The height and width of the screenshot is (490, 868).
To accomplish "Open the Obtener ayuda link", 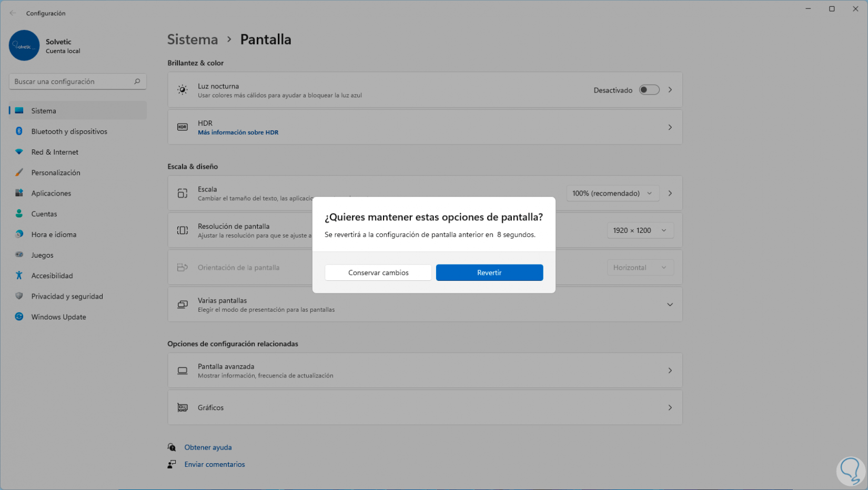I will 208,447.
